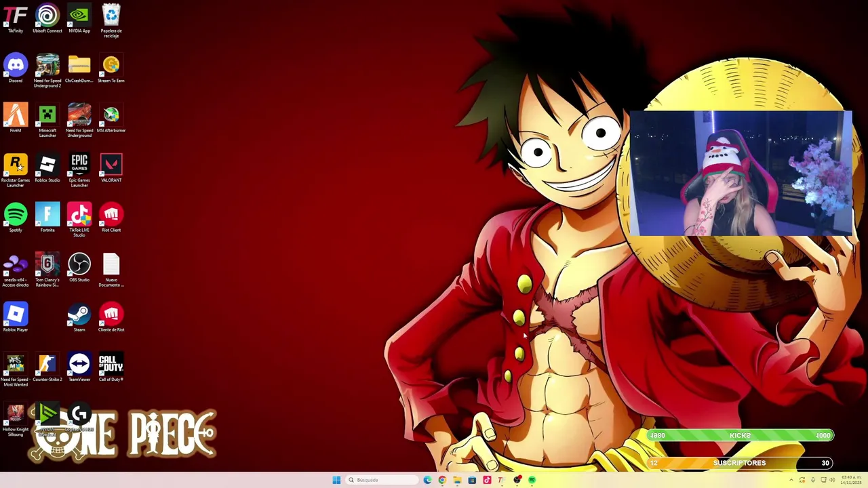Select the Roblox Studio desktop icon

[47, 168]
